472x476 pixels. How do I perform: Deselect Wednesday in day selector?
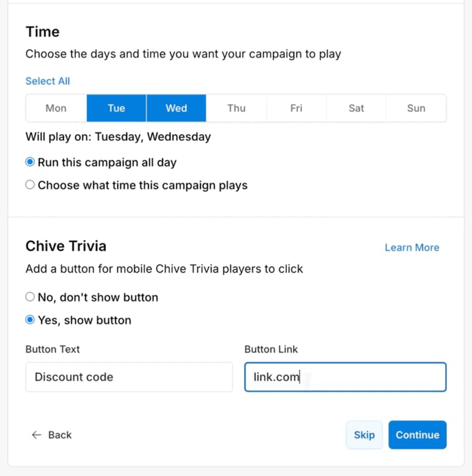(x=176, y=108)
